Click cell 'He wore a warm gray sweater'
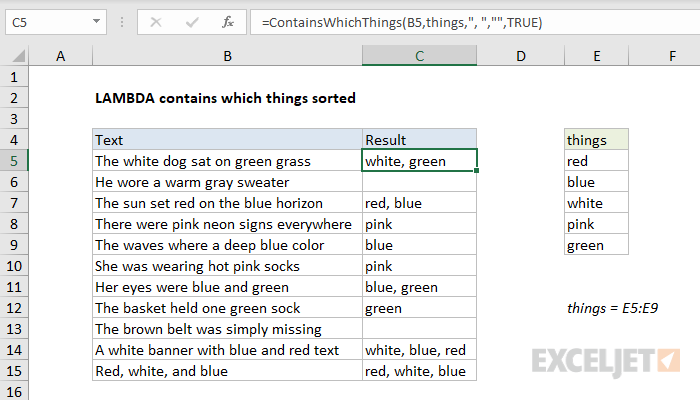700x400 pixels. click(227, 182)
